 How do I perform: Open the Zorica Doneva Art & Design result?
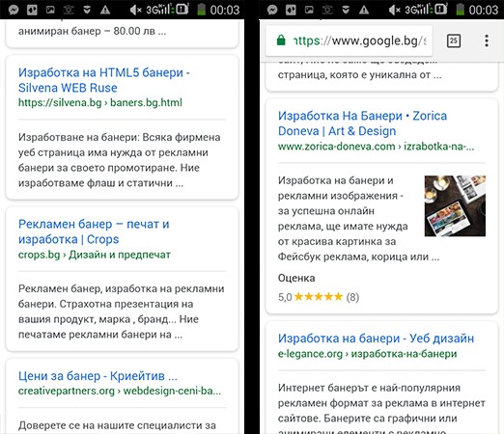pyautogui.click(x=362, y=123)
